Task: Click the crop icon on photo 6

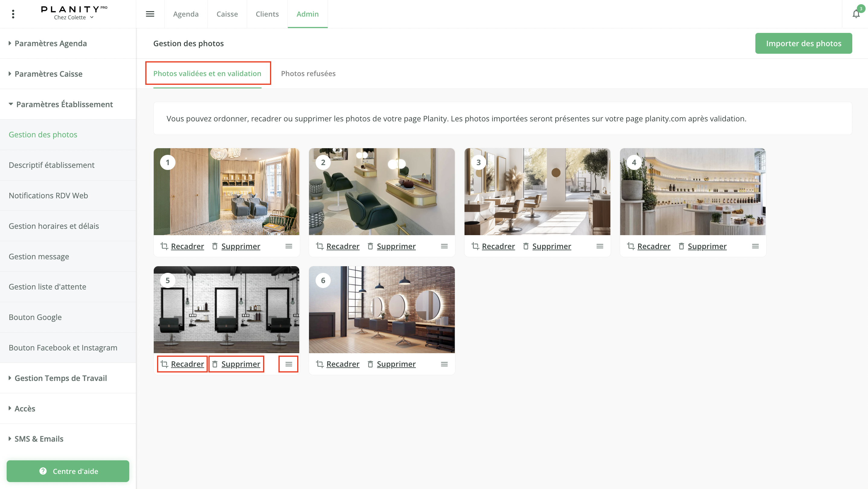Action: (x=320, y=364)
